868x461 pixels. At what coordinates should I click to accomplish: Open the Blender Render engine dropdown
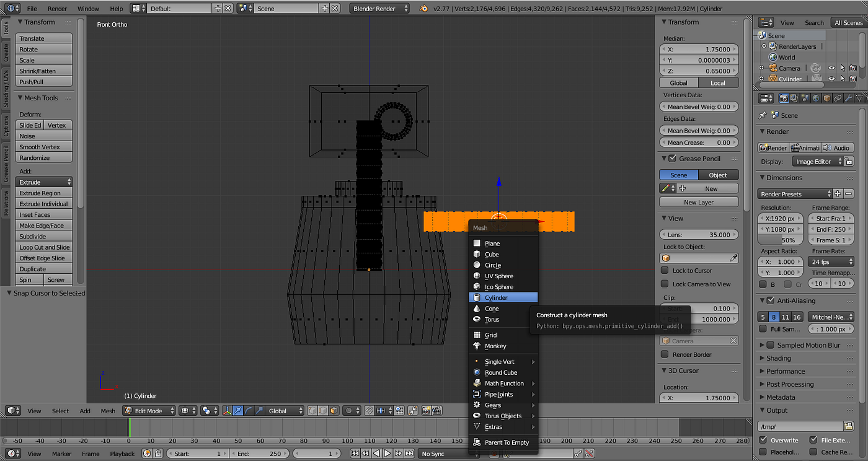coord(380,9)
